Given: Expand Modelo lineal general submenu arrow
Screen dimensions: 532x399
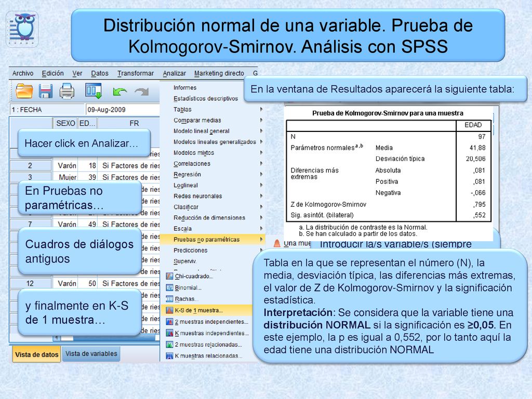Looking at the screenshot, I should pyautogui.click(x=261, y=131).
